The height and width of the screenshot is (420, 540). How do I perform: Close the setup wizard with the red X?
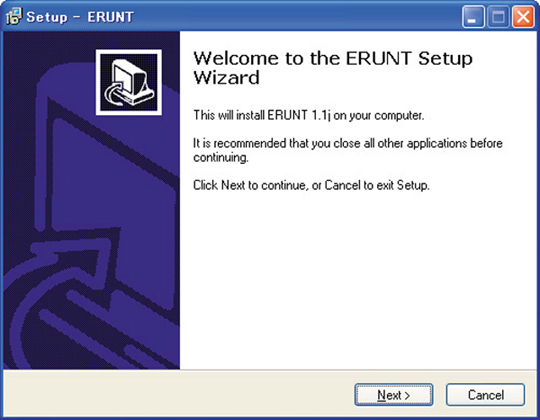tap(523, 17)
